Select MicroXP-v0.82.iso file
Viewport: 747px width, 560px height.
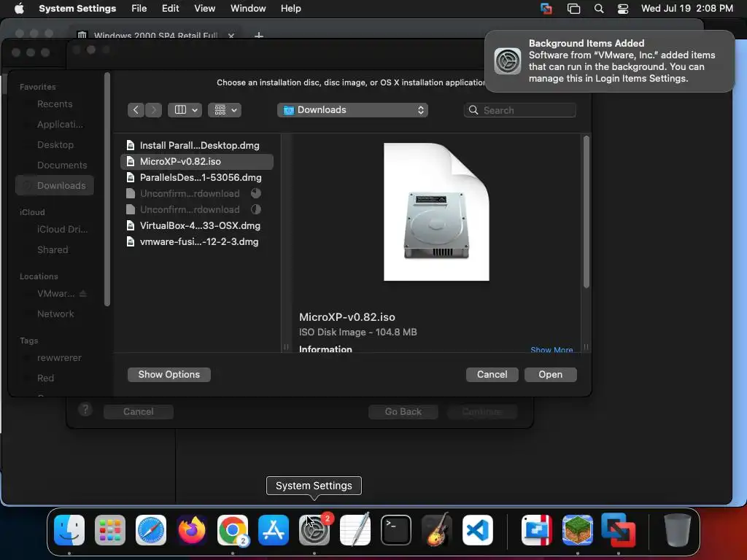197,161
